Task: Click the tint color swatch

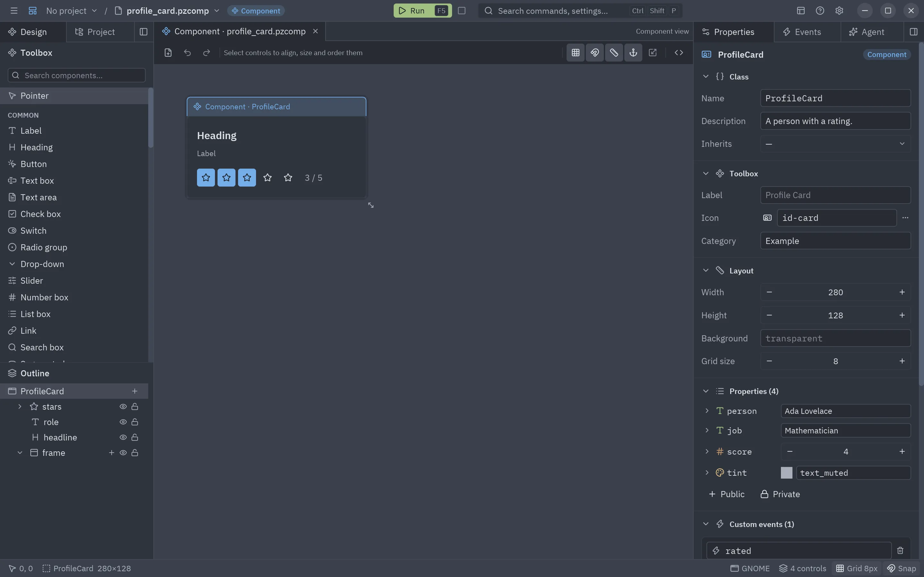Action: click(x=787, y=473)
